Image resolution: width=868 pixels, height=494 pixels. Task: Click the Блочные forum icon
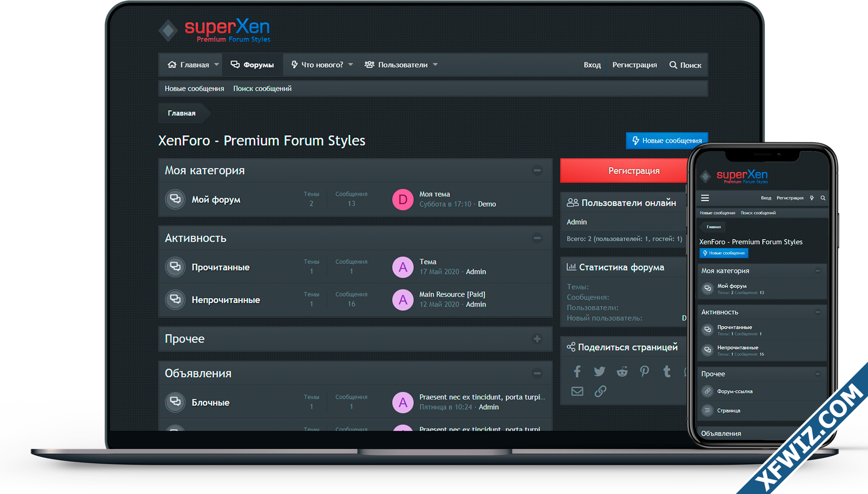pos(175,402)
